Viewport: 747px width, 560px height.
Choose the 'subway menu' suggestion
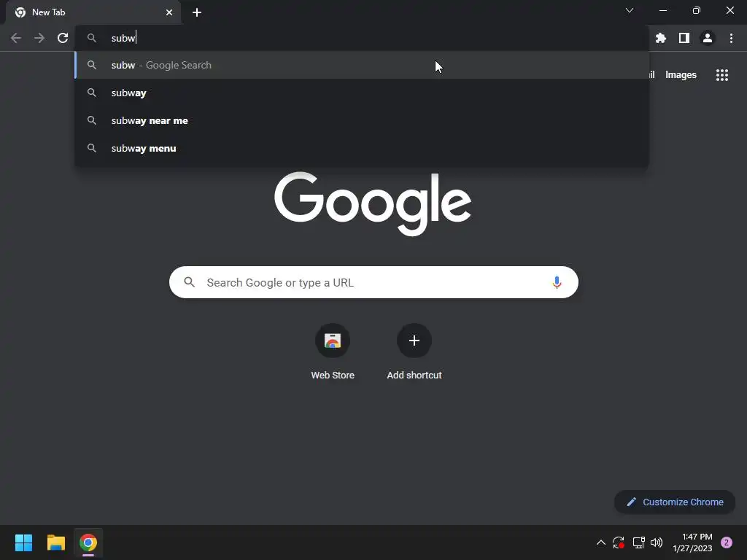(362, 148)
